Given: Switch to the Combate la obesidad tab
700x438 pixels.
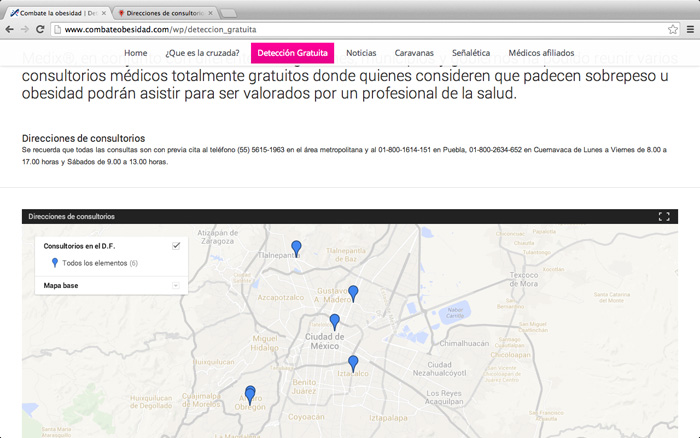Looking at the screenshot, I should click(57, 13).
